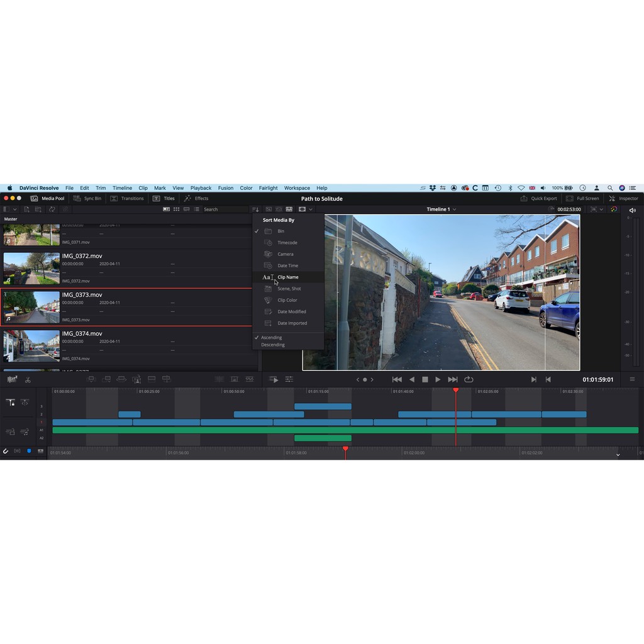Image resolution: width=644 pixels, height=644 pixels.
Task: Toggle the Loop playback icon
Action: (469, 379)
